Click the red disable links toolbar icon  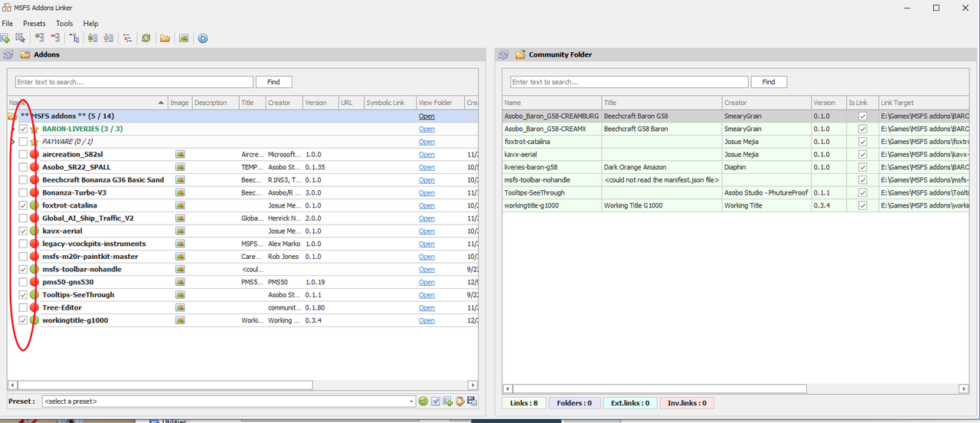pyautogui.click(x=109, y=38)
